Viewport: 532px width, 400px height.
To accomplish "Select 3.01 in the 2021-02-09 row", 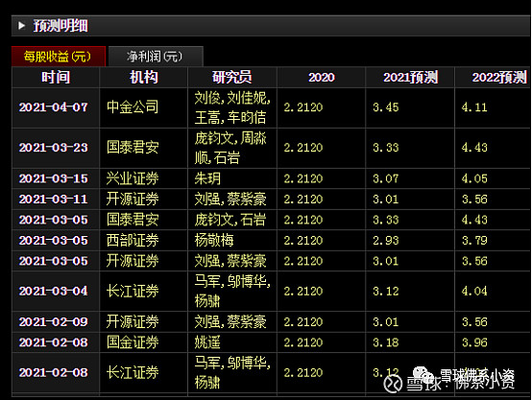I will point(385,322).
